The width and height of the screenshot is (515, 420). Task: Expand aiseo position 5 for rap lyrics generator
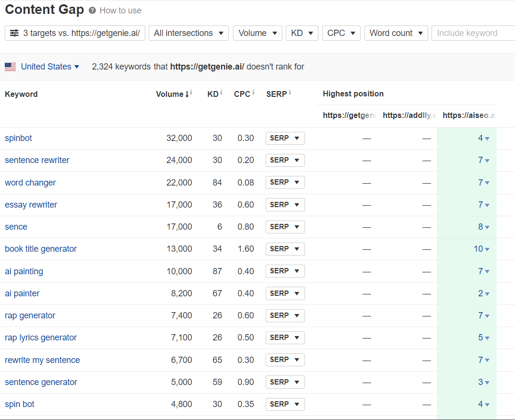pyautogui.click(x=484, y=338)
